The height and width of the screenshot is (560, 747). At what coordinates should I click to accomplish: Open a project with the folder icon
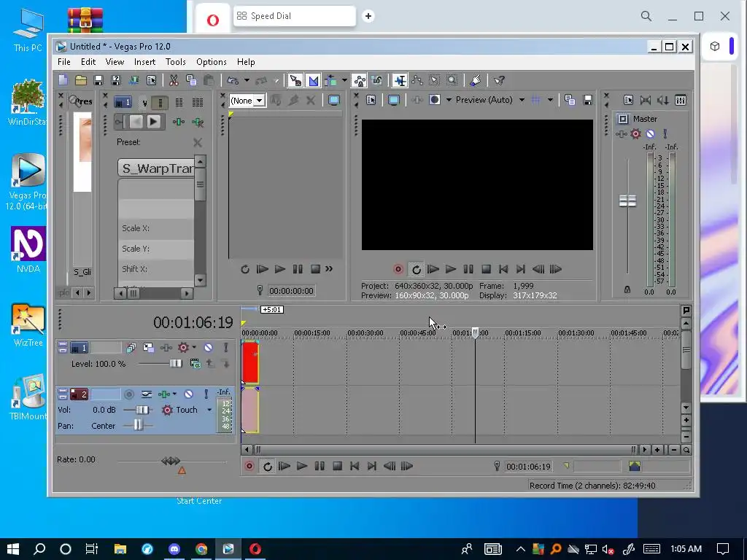click(80, 80)
